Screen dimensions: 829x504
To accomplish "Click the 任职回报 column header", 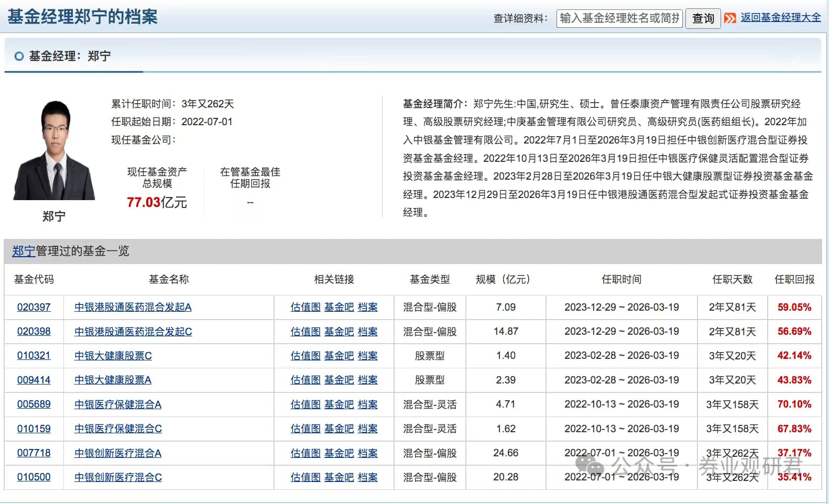I will [794, 279].
